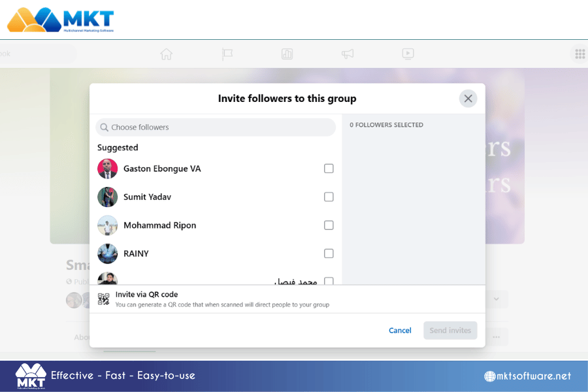This screenshot has width=588, height=392.
Task: Open the three-dots more menu behind dialog
Action: pyautogui.click(x=497, y=337)
